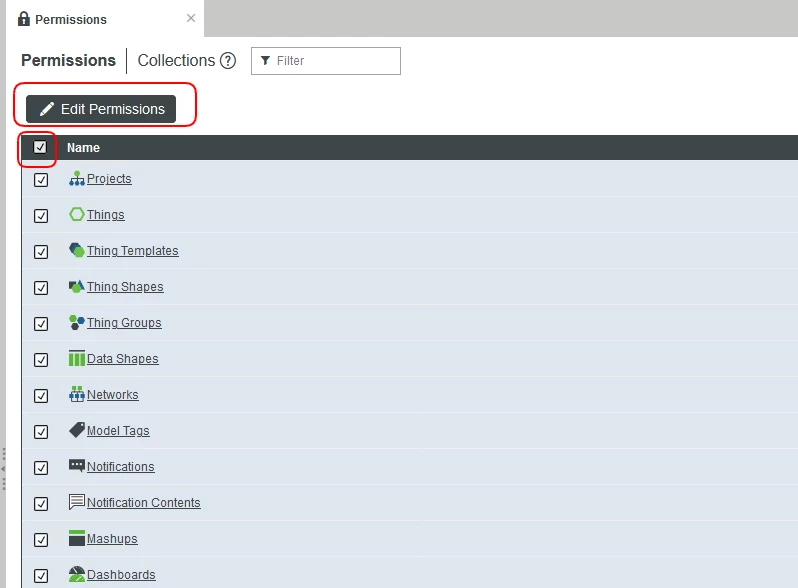The width and height of the screenshot is (798, 588).
Task: Uncheck the Mashups row checkbox
Action: [41, 540]
